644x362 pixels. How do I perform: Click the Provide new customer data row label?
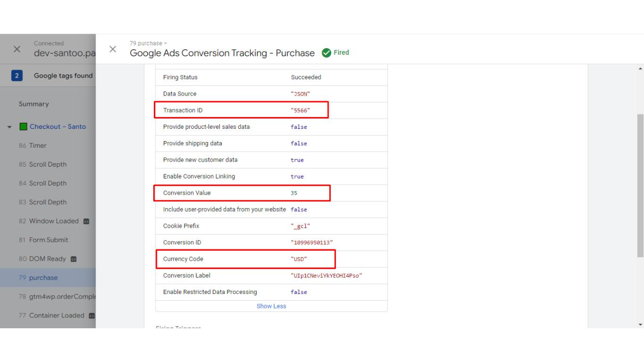pos(200,160)
